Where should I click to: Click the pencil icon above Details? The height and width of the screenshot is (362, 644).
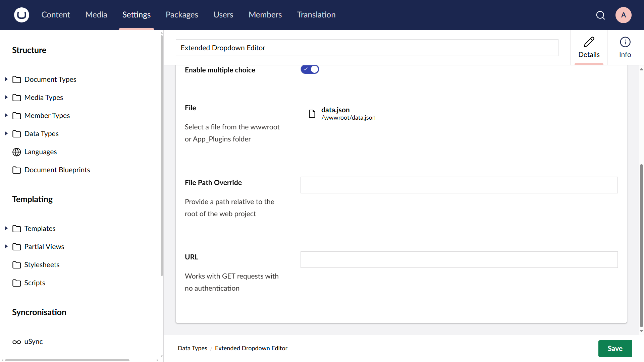pos(589,42)
